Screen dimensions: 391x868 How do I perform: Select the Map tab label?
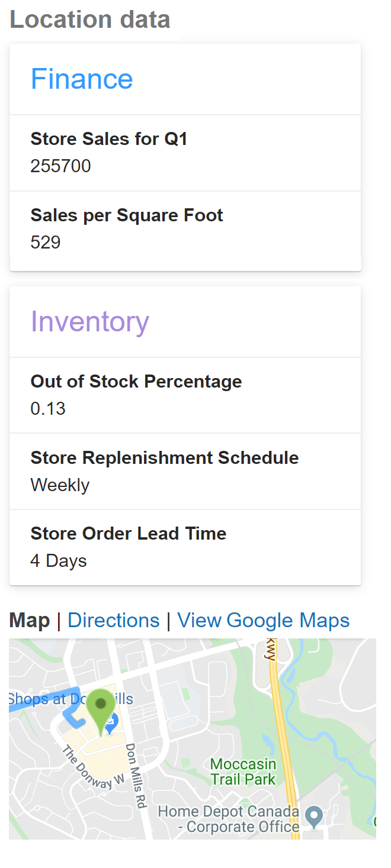point(30,620)
